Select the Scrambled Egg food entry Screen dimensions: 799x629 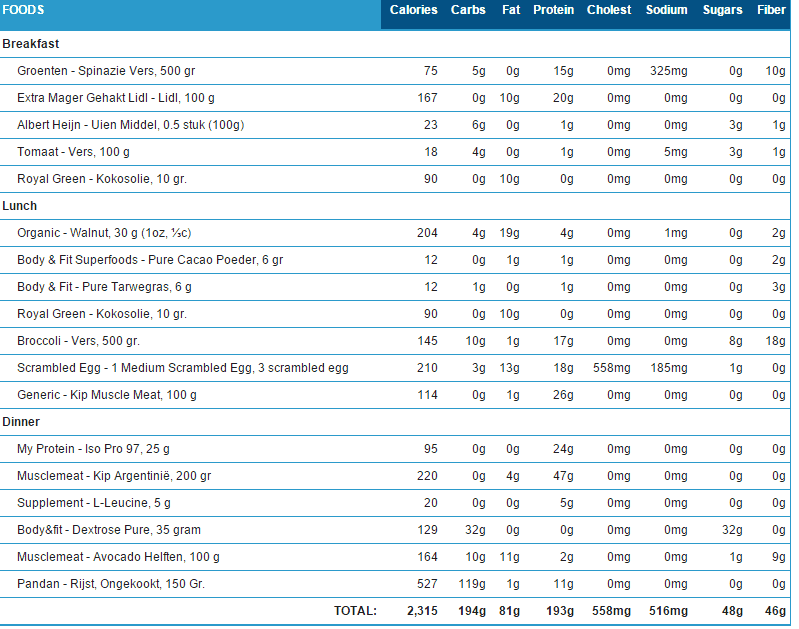coord(183,368)
